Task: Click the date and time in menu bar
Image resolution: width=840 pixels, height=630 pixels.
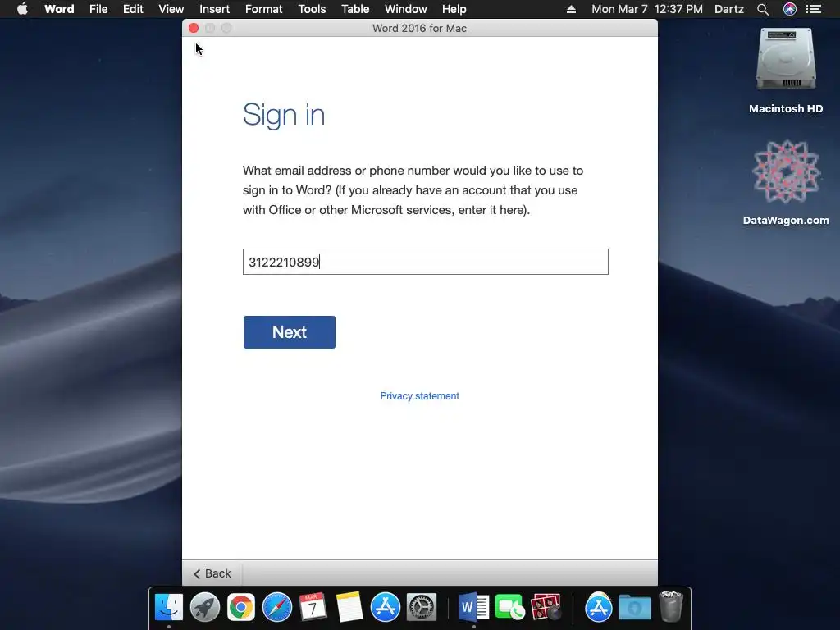Action: click(x=646, y=9)
